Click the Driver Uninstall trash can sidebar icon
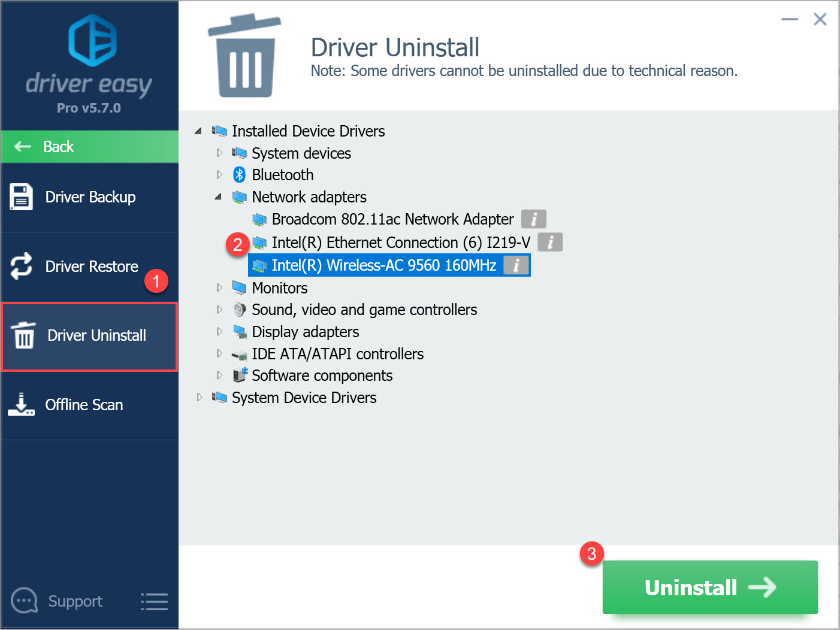840x630 pixels. click(x=24, y=335)
